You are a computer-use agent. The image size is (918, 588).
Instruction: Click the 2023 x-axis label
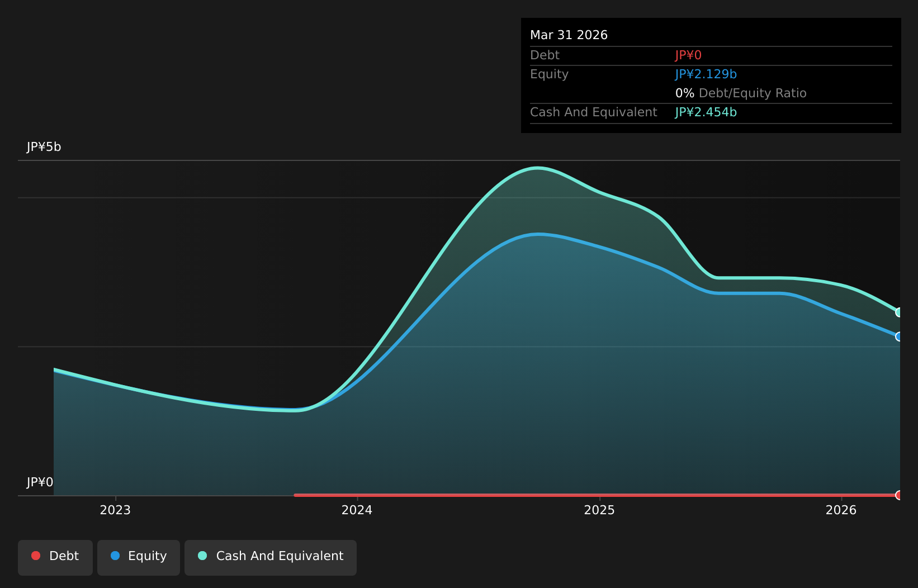pos(115,510)
